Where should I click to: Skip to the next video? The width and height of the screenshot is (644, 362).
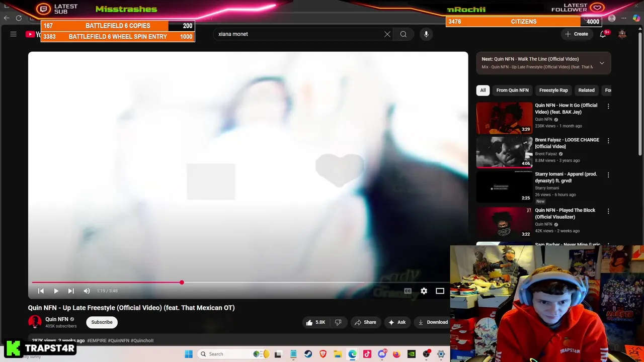point(71,291)
